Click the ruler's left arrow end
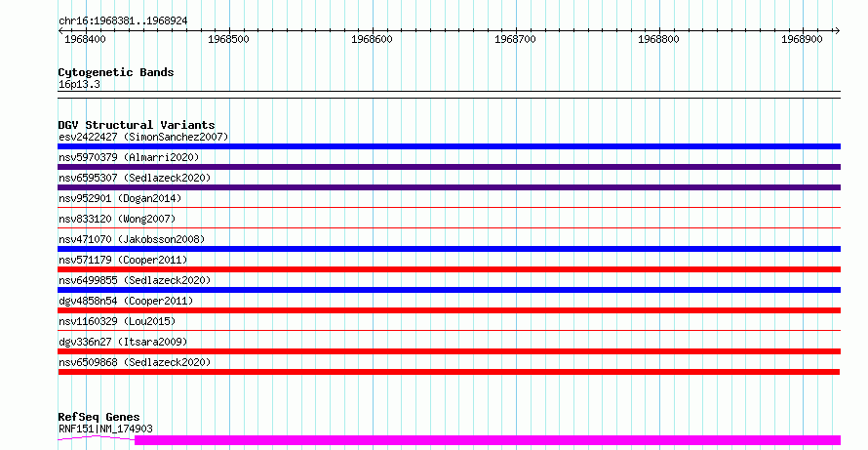Viewport: 868px width, 450px height. point(60,31)
